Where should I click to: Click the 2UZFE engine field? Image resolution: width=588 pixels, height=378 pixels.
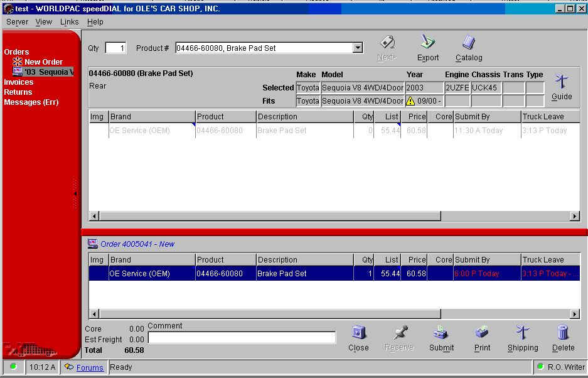[x=457, y=88]
